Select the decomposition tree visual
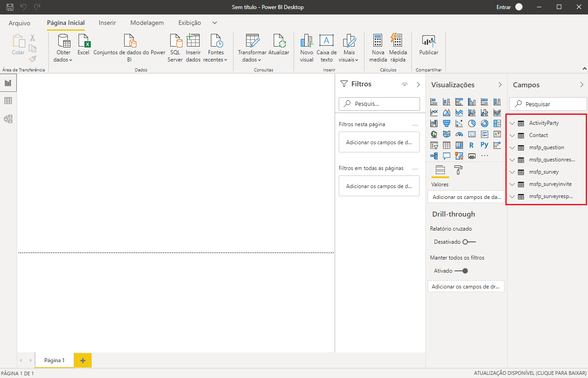 coord(434,156)
